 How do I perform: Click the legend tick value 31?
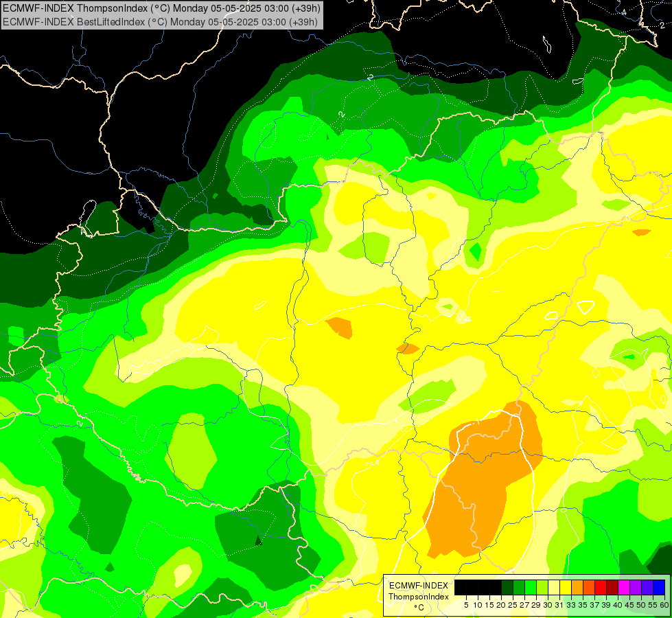click(559, 605)
